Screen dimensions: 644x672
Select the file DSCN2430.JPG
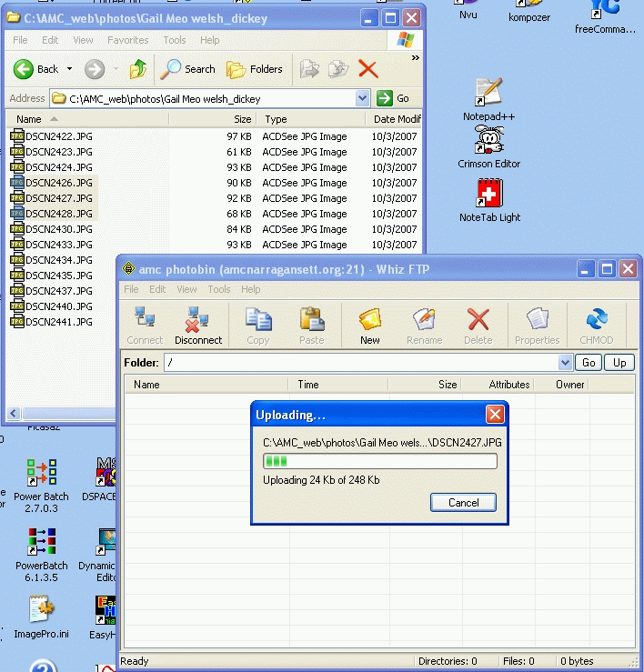pos(59,229)
